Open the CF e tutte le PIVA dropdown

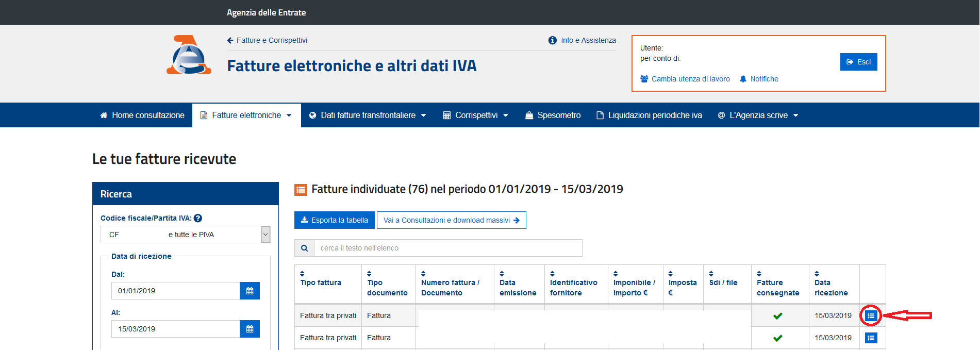(186, 235)
